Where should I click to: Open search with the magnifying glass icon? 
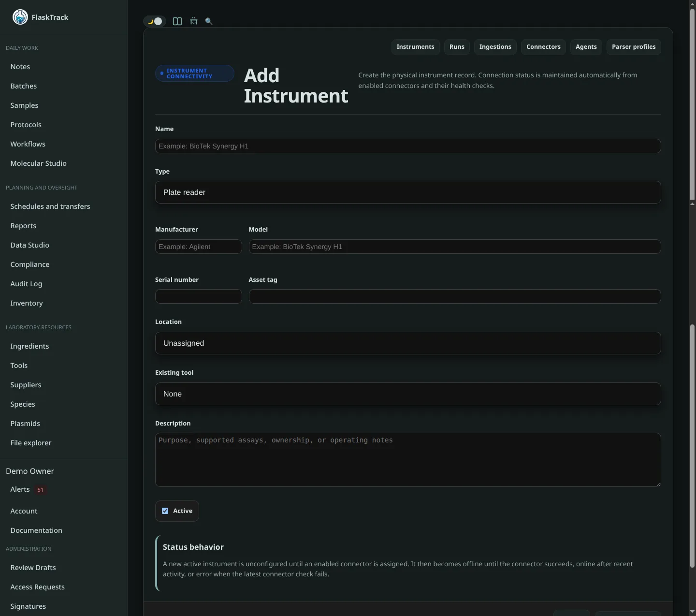(209, 21)
